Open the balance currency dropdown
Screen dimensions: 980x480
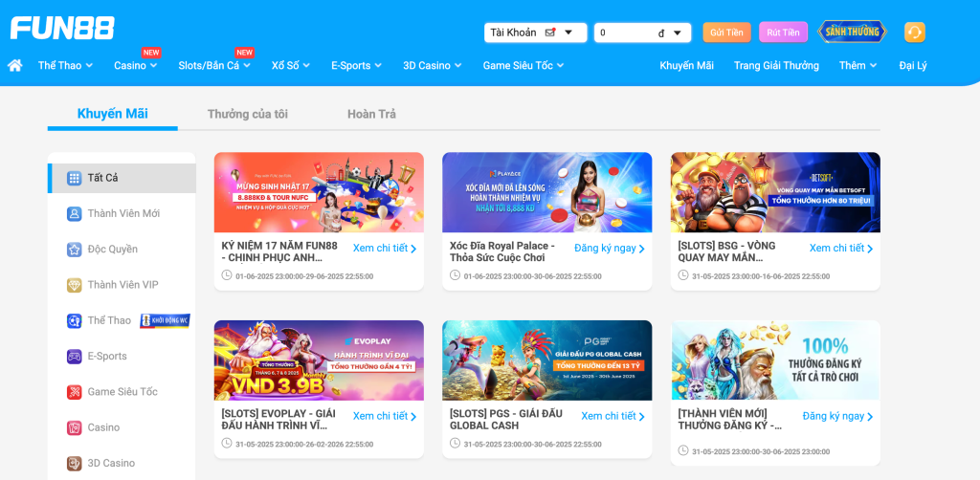click(x=677, y=33)
